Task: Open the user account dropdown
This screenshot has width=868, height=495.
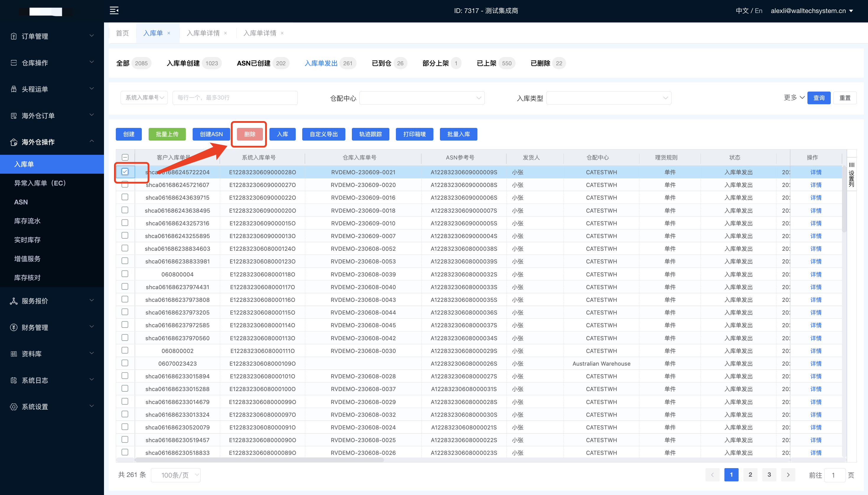Action: [x=812, y=11]
